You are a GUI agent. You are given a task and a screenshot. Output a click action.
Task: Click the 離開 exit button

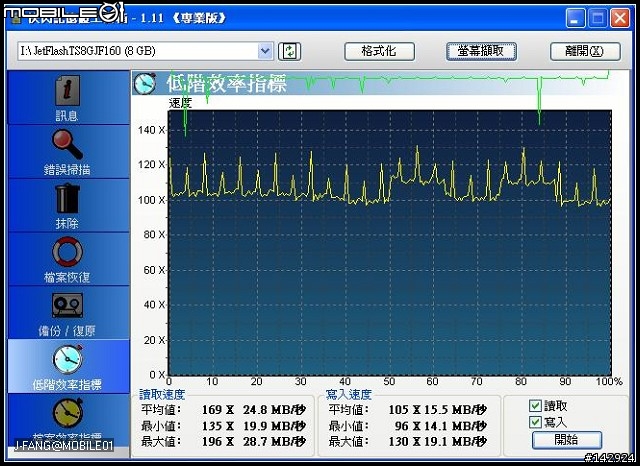pyautogui.click(x=585, y=52)
